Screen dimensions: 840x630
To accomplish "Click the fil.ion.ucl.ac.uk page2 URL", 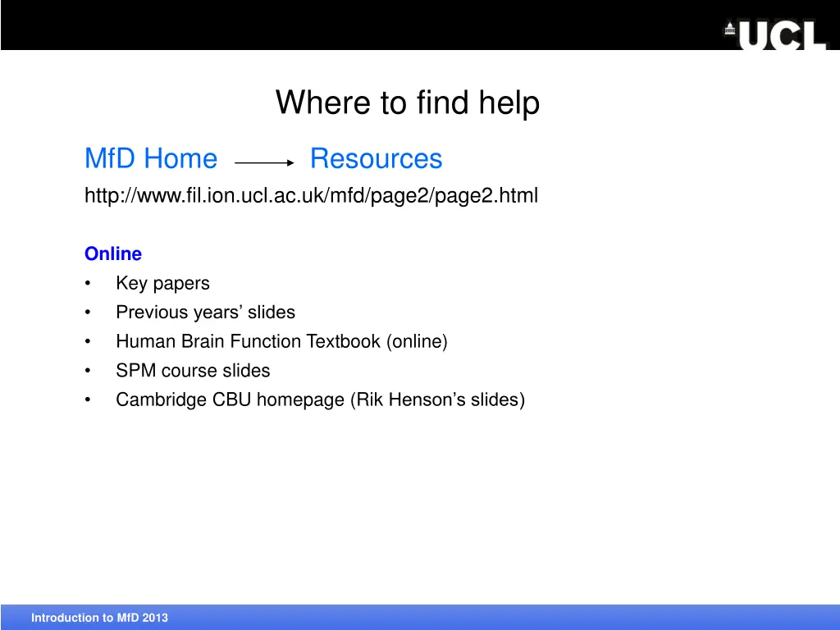I will [311, 196].
